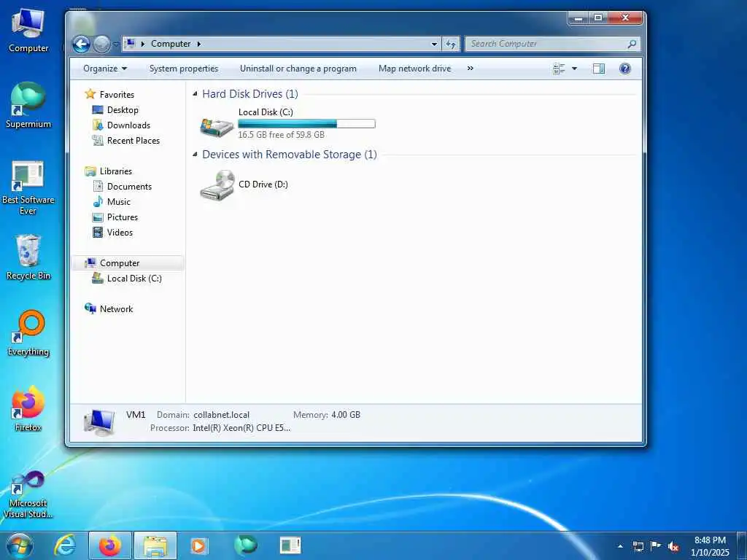
Task: Click the Memory 4.00 GB value
Action: (x=346, y=415)
